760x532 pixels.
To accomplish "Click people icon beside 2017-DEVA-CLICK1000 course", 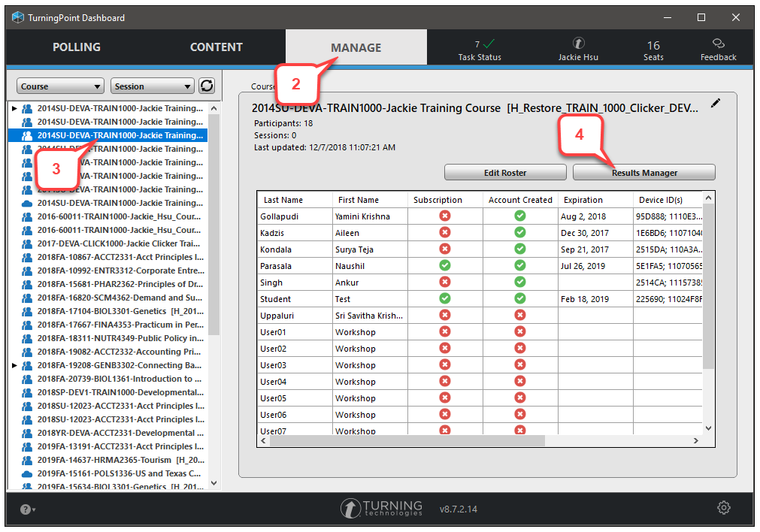I will pos(27,243).
